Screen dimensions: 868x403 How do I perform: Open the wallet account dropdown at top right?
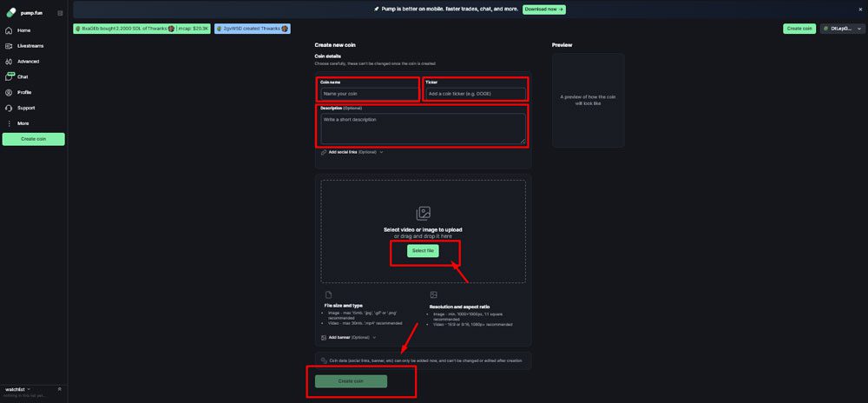click(842, 29)
